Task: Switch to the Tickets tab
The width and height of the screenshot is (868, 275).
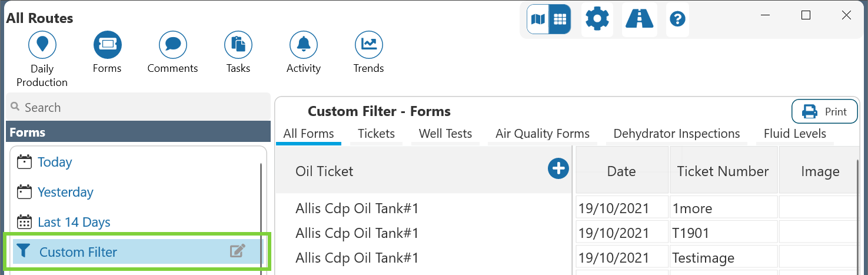Action: 376,134
